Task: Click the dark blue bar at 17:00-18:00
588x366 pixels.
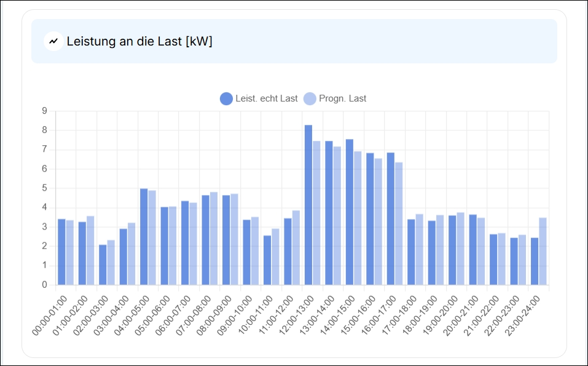Action: point(411,252)
